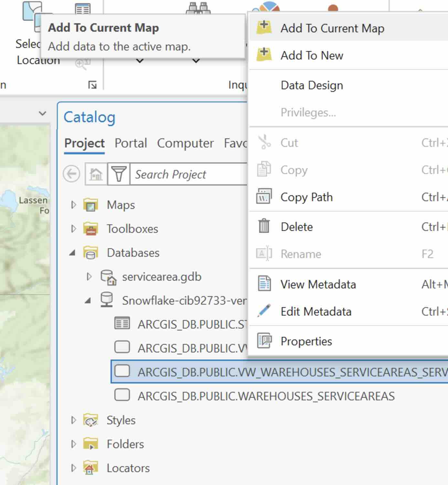This screenshot has height=485, width=448.
Task: Click the Search Project input field
Action: [x=189, y=174]
